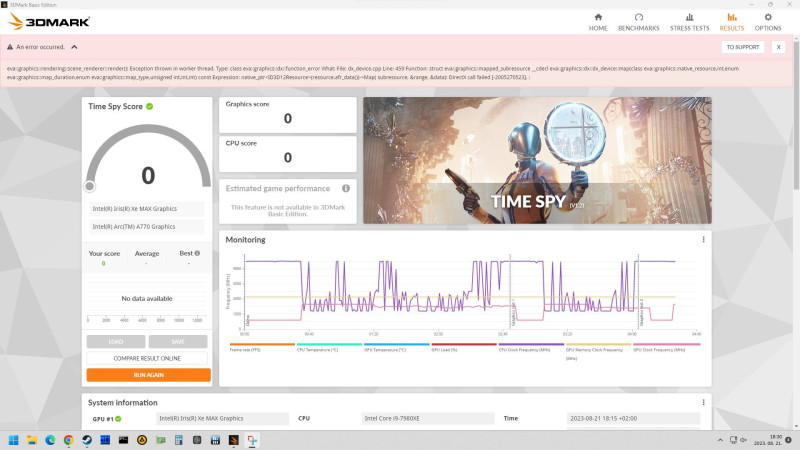Toggle GPU Clock Frequency legend

[x=666, y=347]
